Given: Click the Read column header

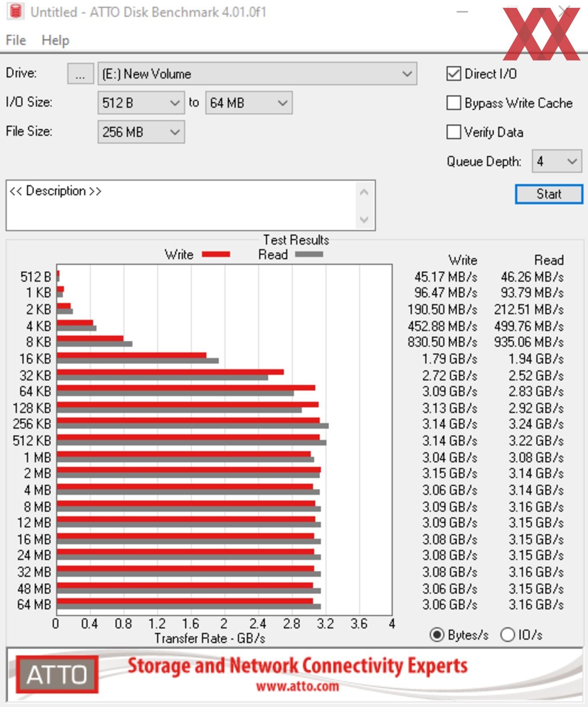Looking at the screenshot, I should (549, 260).
